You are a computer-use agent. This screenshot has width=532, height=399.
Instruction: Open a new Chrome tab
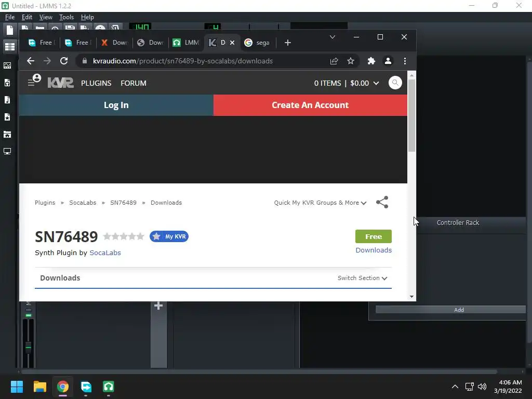point(288,43)
